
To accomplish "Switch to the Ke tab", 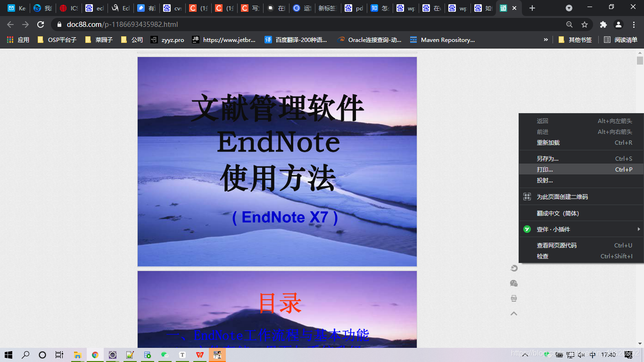I will (17, 8).
